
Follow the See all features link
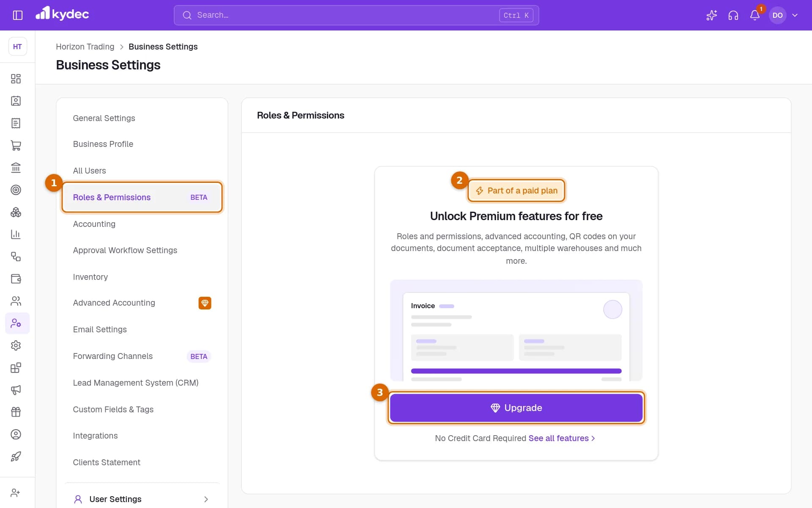point(562,438)
